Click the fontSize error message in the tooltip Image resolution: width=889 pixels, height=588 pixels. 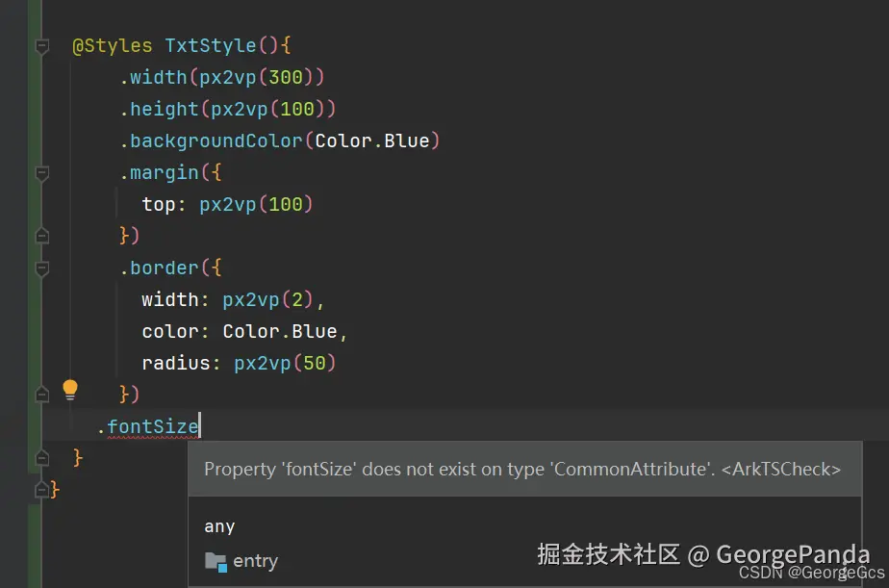click(522, 469)
